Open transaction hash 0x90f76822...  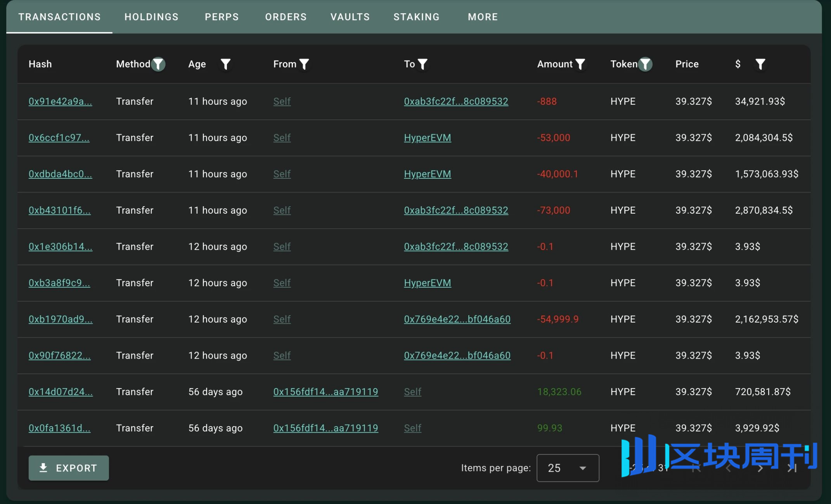tap(59, 356)
